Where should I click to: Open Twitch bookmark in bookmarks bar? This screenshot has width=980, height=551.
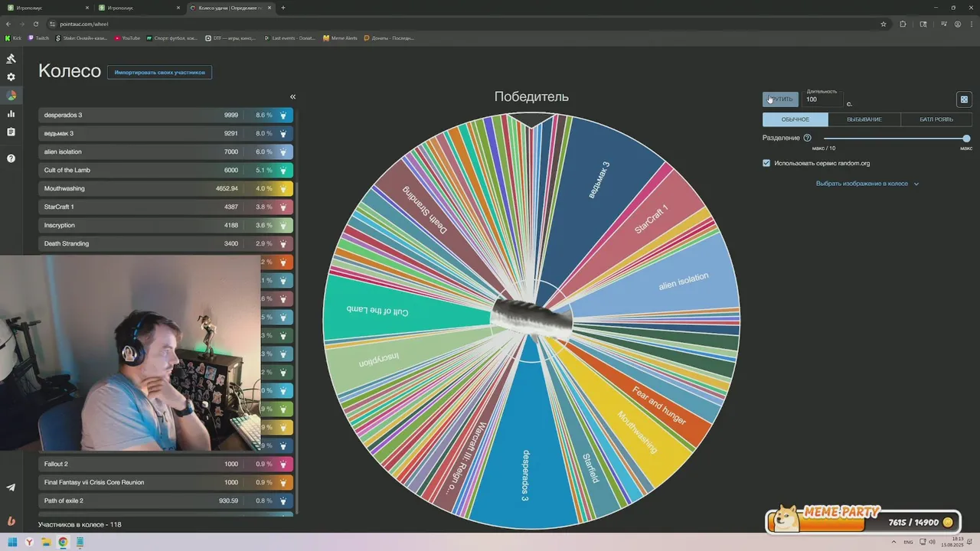tap(38, 37)
